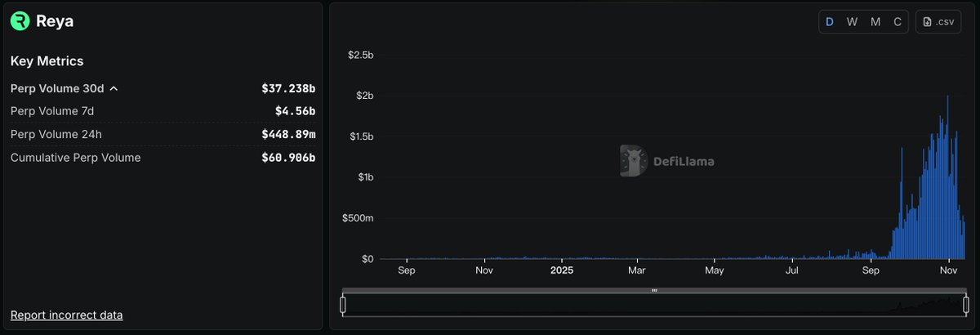980x335 pixels.
Task: Click the green Reya logo icon
Action: click(20, 21)
